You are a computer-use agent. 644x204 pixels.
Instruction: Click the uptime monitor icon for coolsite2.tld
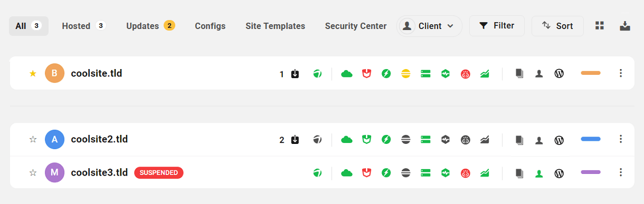point(446,140)
